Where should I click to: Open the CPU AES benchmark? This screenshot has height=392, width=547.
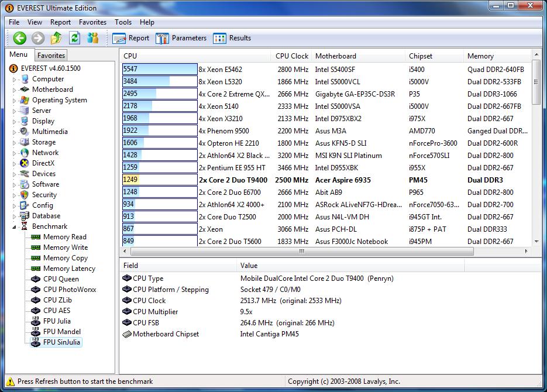click(57, 311)
